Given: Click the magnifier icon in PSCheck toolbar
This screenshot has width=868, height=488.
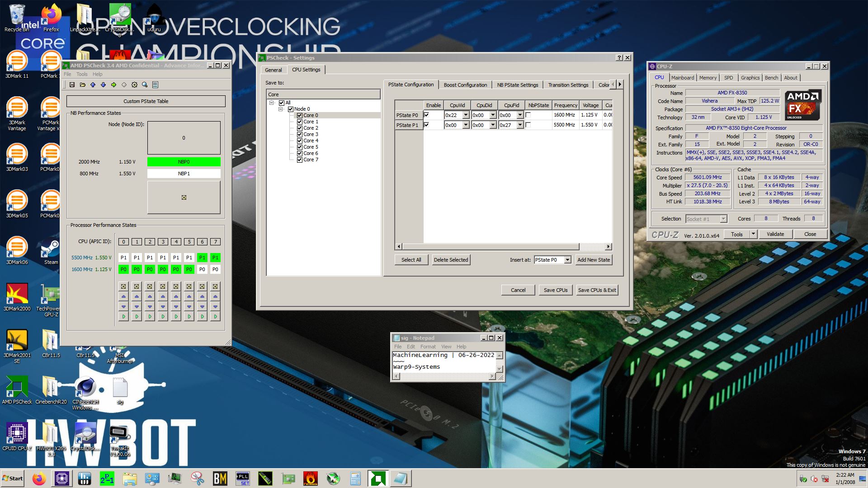Looking at the screenshot, I should point(145,84).
